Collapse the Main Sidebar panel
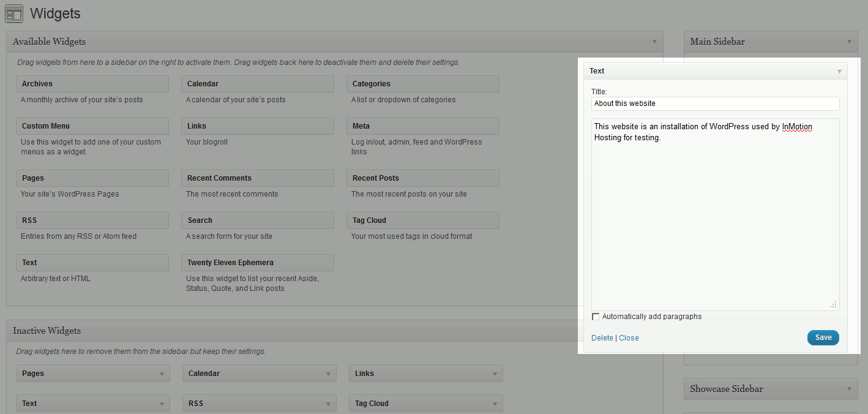 pos(848,42)
